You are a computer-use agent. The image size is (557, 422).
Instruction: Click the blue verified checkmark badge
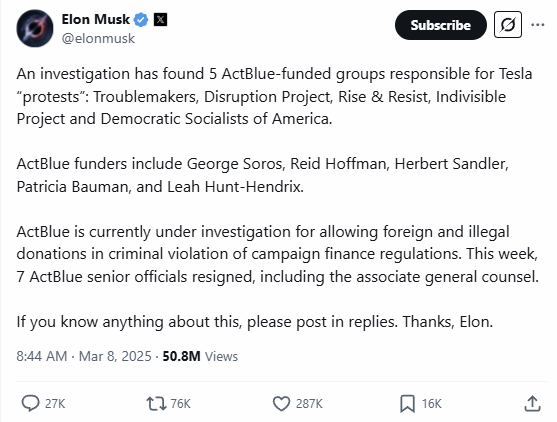pyautogui.click(x=141, y=20)
